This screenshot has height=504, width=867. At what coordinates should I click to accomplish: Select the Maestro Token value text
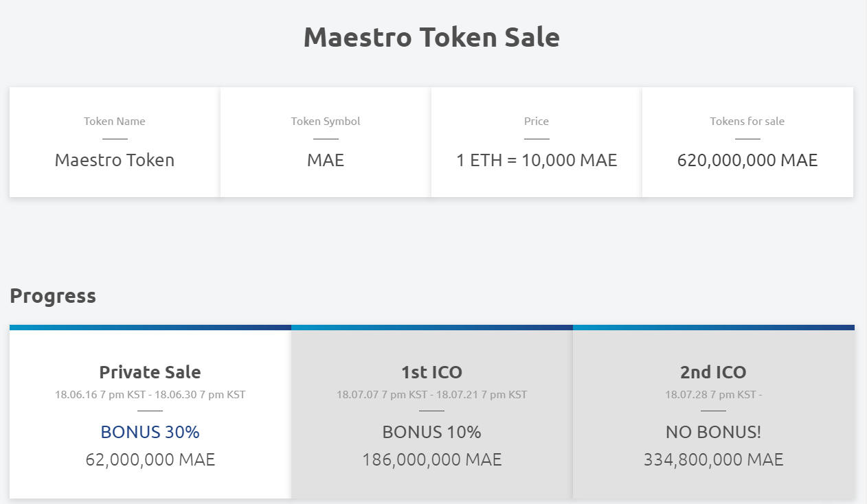[115, 161]
